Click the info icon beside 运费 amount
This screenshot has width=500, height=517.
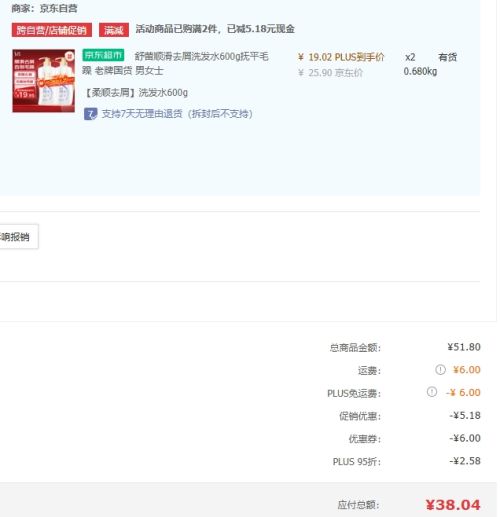coord(440,370)
